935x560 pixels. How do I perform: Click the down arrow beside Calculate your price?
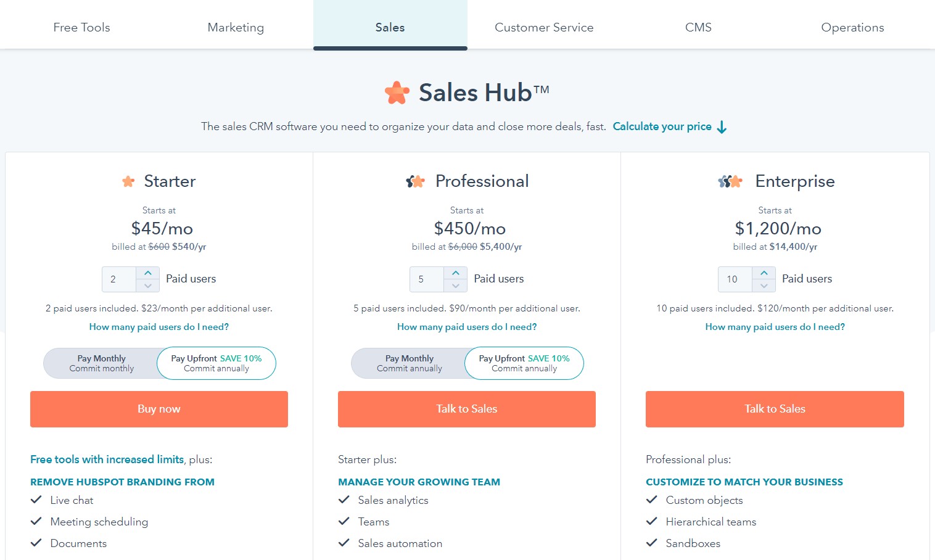(x=722, y=127)
